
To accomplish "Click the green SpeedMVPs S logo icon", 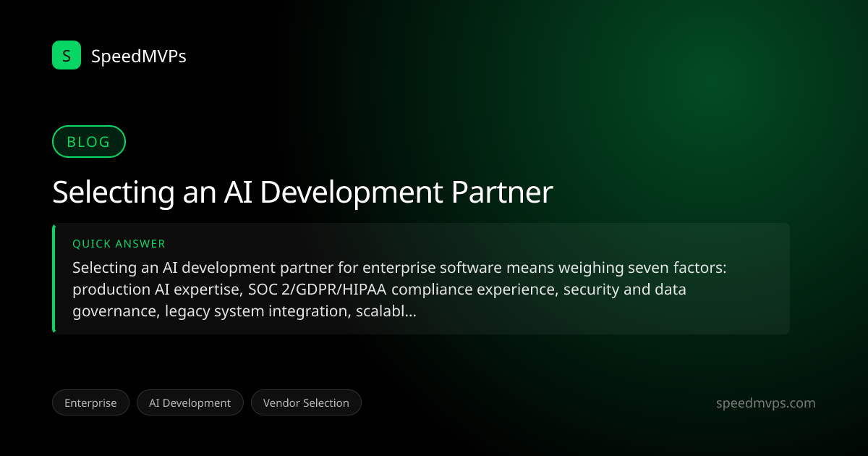I will (x=67, y=55).
